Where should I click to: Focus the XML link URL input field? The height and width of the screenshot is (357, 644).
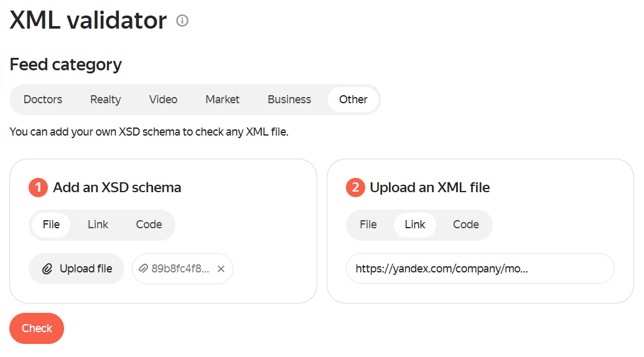point(480,269)
